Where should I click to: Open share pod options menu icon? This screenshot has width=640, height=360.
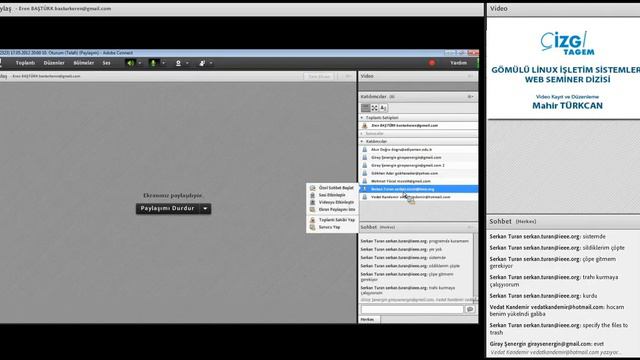pyautogui.click(x=348, y=76)
